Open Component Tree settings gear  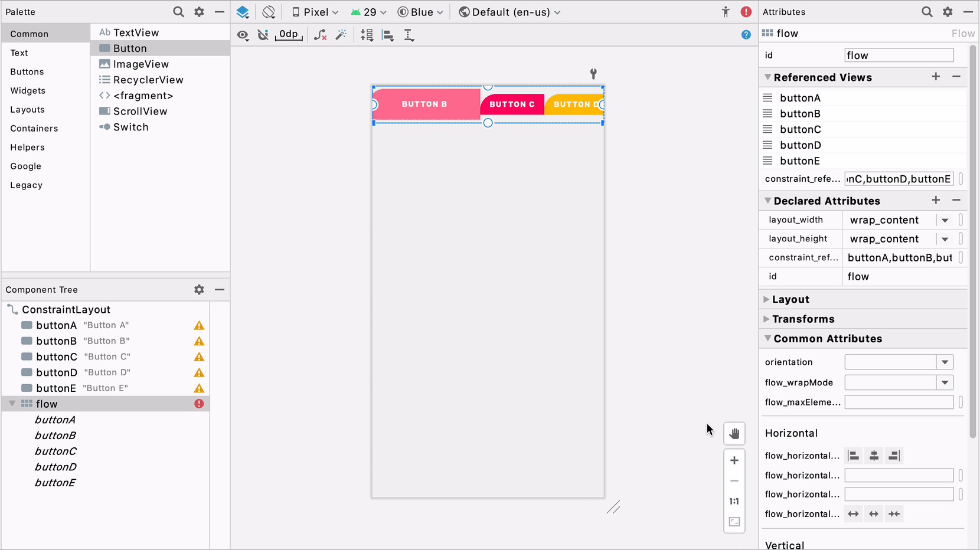[199, 290]
